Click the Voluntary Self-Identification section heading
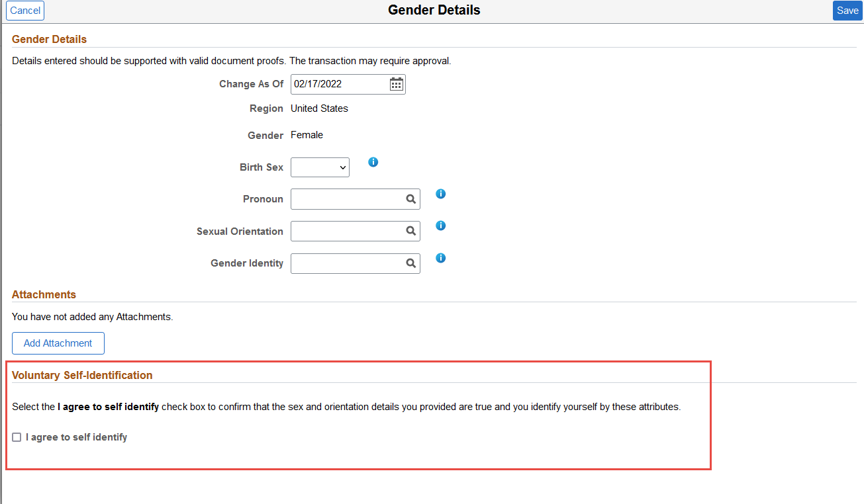 (x=82, y=375)
